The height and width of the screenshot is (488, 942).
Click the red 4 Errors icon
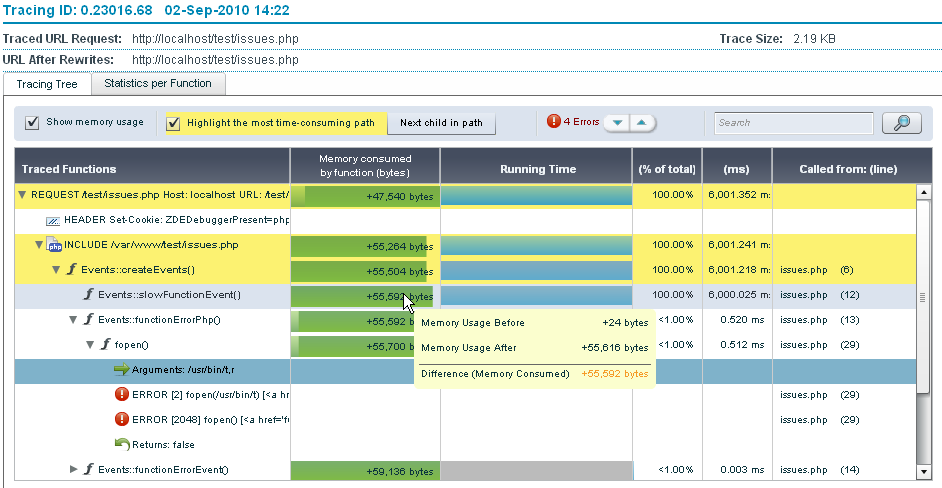click(x=554, y=122)
